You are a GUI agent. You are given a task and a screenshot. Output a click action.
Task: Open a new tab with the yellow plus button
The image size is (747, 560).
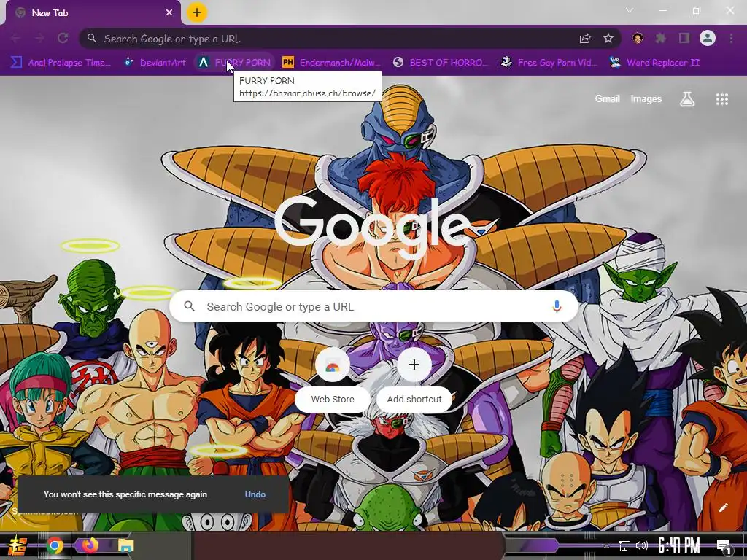[197, 12]
